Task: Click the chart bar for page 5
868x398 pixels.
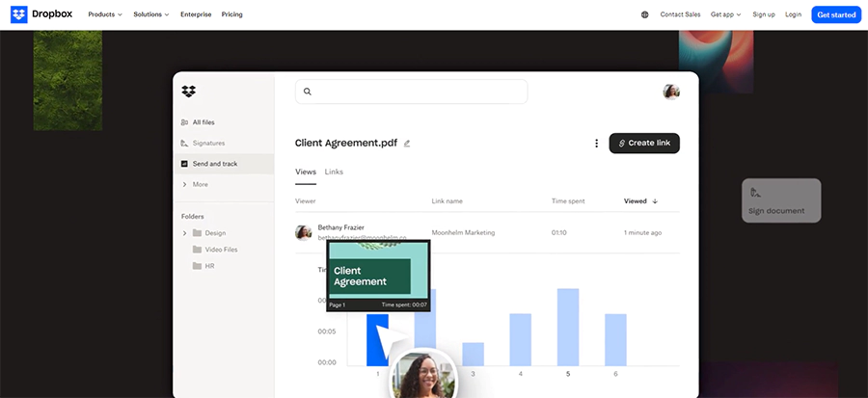Action: tap(568, 328)
